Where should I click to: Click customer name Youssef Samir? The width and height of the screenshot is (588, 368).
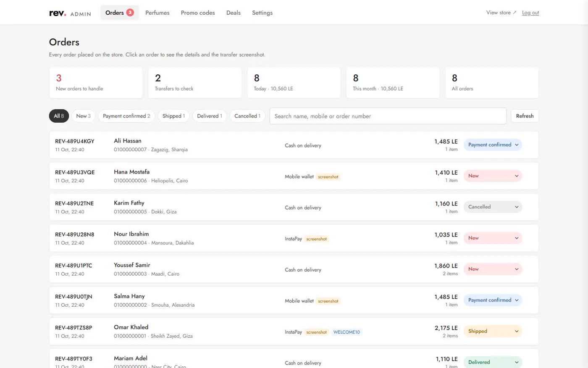pos(132,265)
